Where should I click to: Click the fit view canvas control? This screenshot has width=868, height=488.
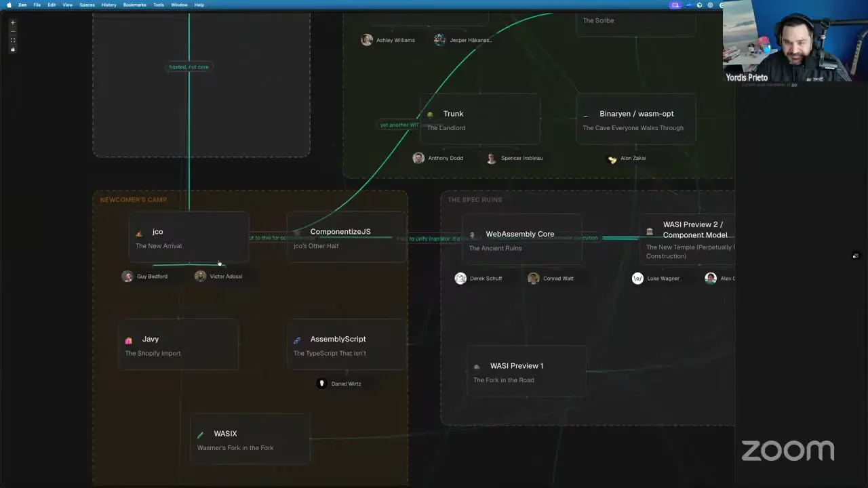(x=12, y=40)
